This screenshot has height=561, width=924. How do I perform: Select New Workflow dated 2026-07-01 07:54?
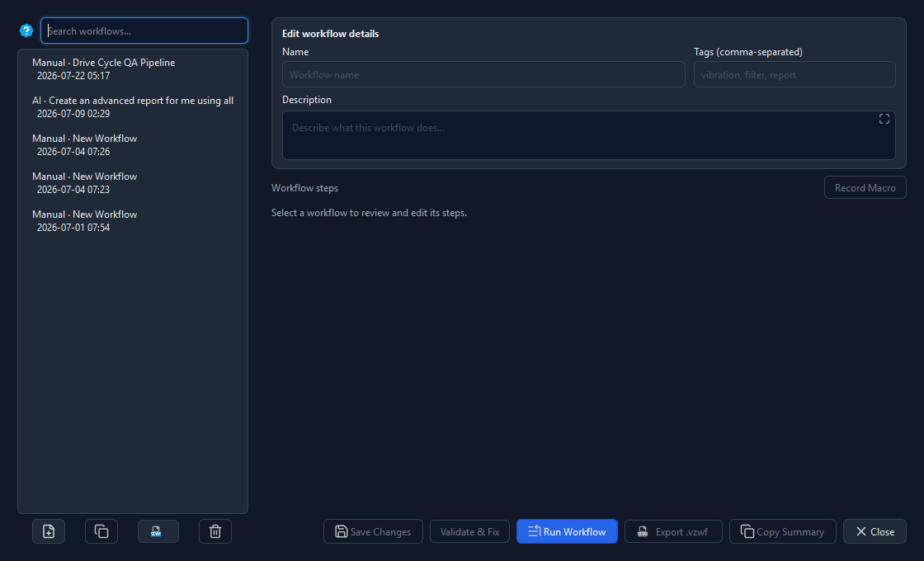tap(133, 220)
